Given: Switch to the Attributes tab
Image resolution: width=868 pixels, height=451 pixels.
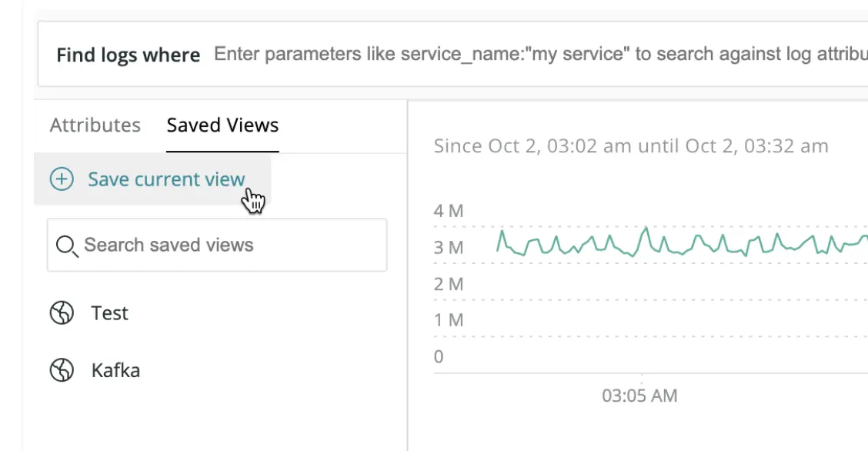Looking at the screenshot, I should pyautogui.click(x=95, y=125).
